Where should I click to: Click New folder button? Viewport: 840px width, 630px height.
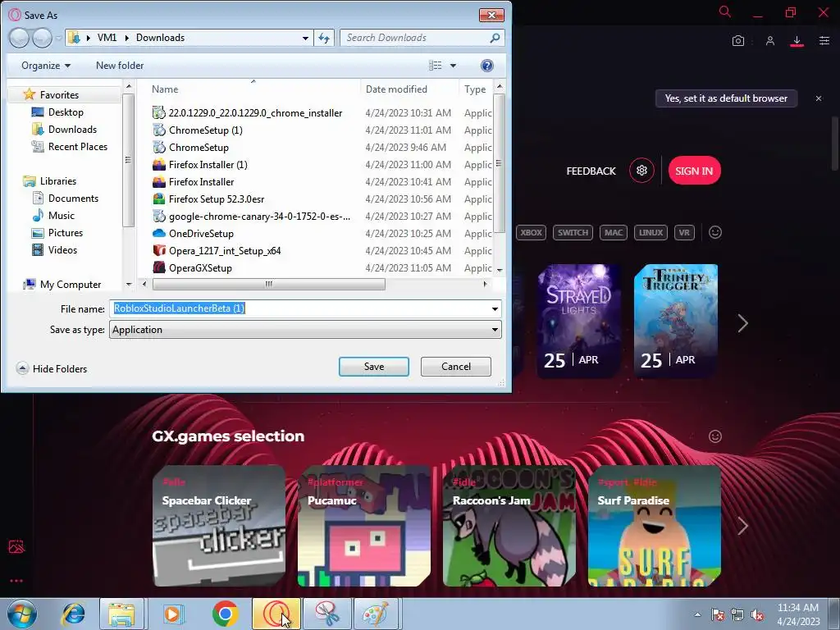click(x=120, y=66)
